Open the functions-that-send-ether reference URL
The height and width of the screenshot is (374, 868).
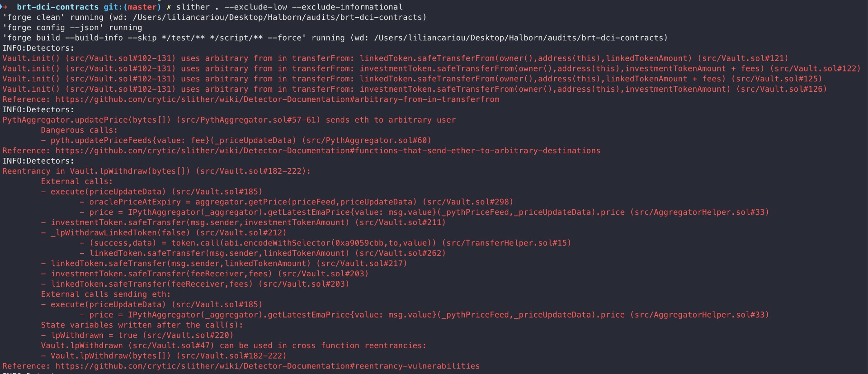[328, 151]
